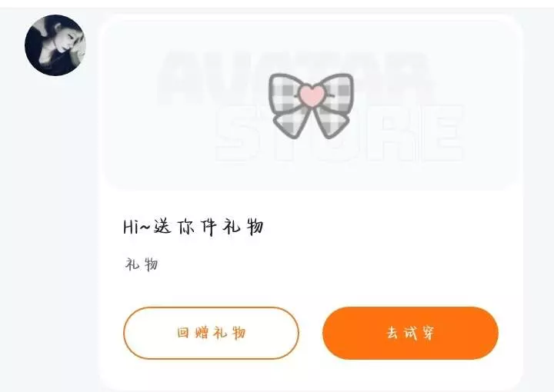Tap the right loop of the bow

coord(336,92)
